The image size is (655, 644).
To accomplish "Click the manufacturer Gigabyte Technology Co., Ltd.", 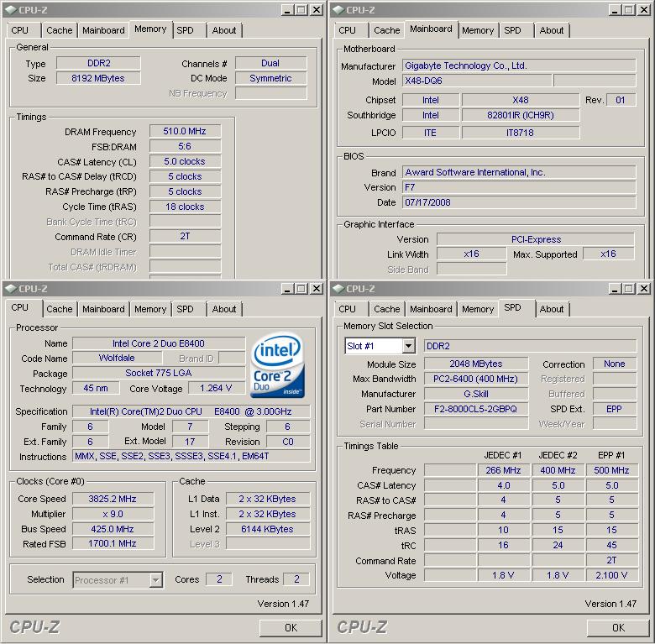I will (x=519, y=65).
